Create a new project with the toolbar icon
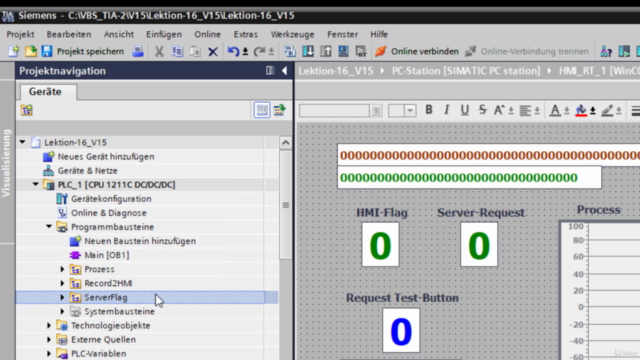This screenshot has height=360, width=640. point(13,51)
